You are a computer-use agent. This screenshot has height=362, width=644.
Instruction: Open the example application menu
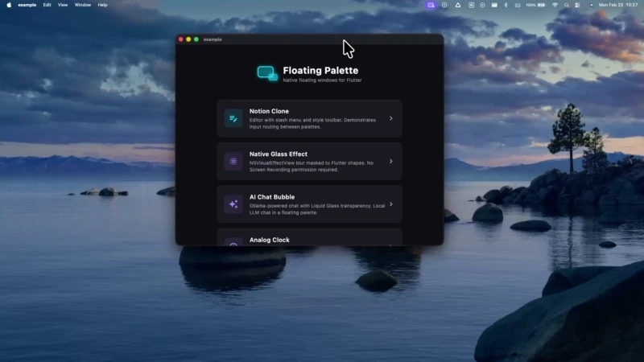27,5
